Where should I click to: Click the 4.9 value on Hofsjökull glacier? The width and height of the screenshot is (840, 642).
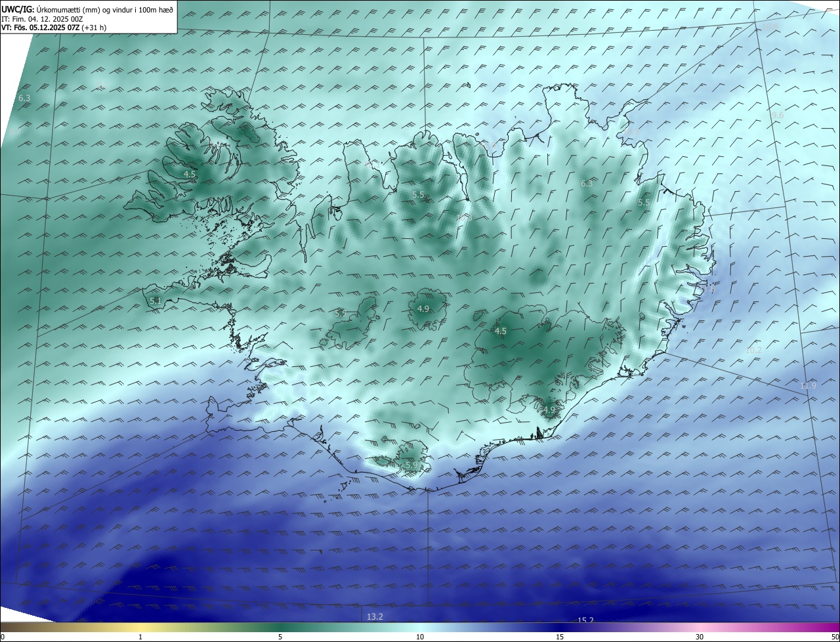coord(423,309)
